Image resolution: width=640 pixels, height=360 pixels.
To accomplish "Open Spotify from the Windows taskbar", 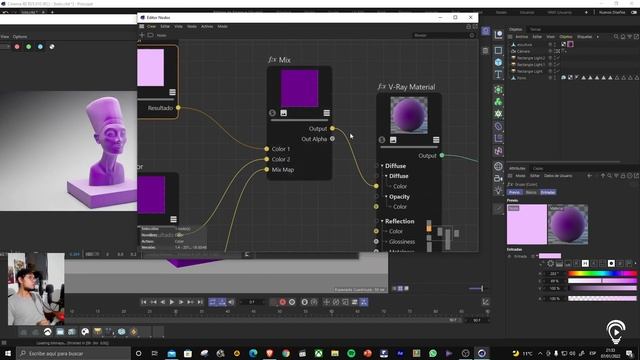I will coord(351,353).
